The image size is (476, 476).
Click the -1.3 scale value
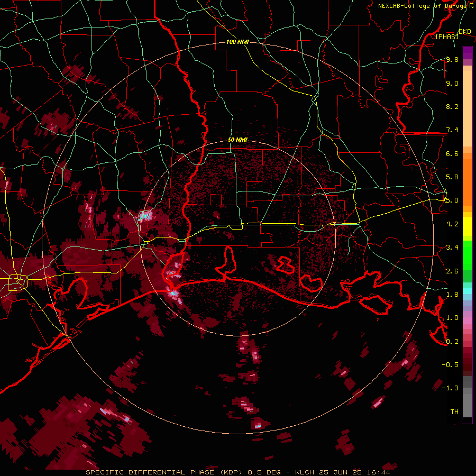point(450,388)
